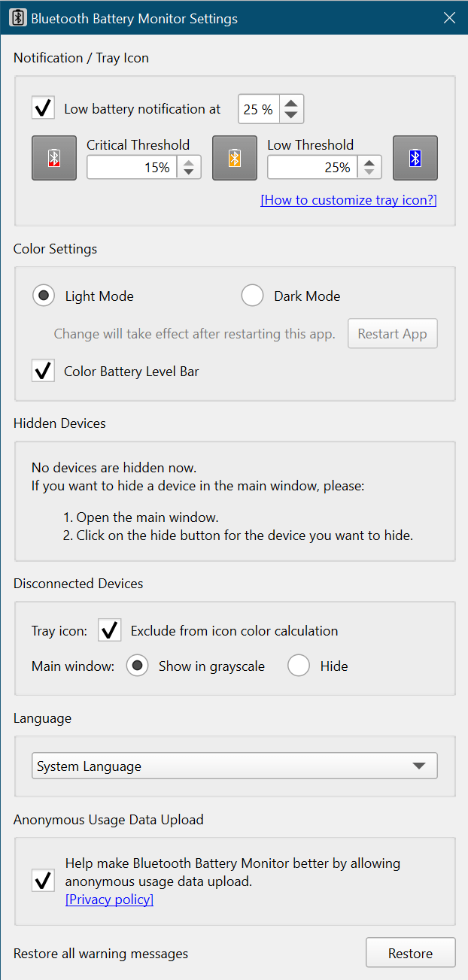Image resolution: width=468 pixels, height=980 pixels.
Task: View the Privacy policy
Action: [x=109, y=899]
